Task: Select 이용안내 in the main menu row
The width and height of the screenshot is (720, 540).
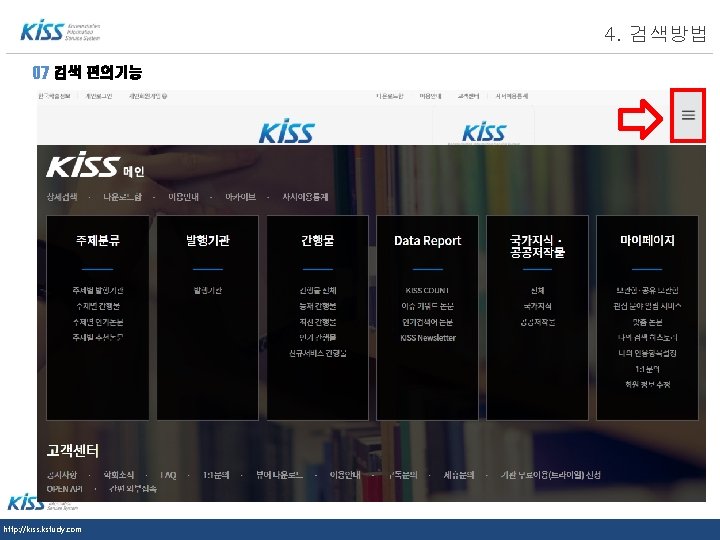Action: tap(183, 197)
